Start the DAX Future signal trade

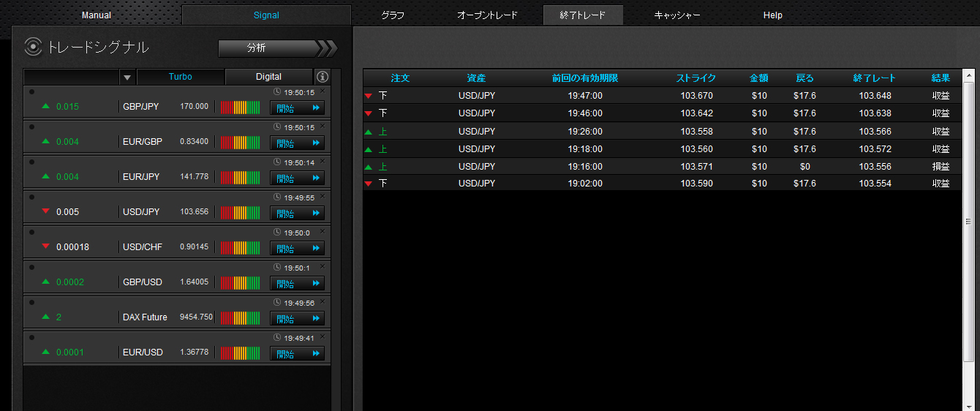(298, 318)
